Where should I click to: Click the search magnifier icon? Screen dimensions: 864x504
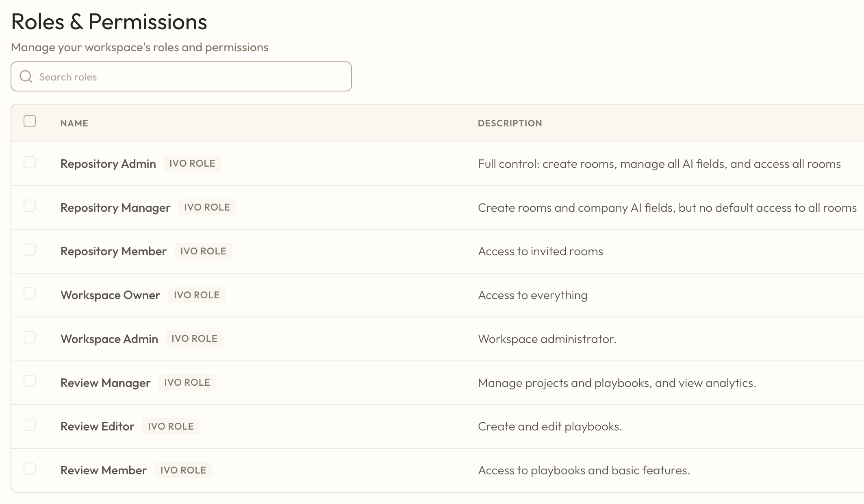[x=26, y=76]
